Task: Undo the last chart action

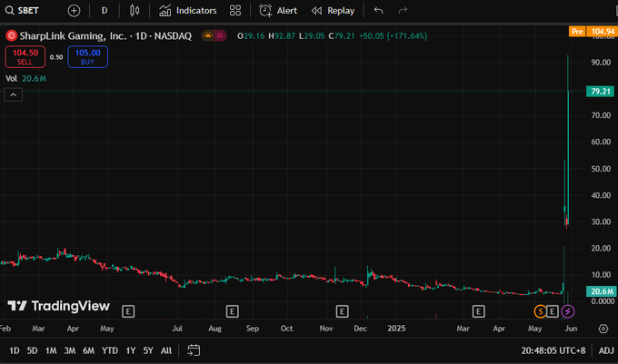Action: [x=378, y=11]
